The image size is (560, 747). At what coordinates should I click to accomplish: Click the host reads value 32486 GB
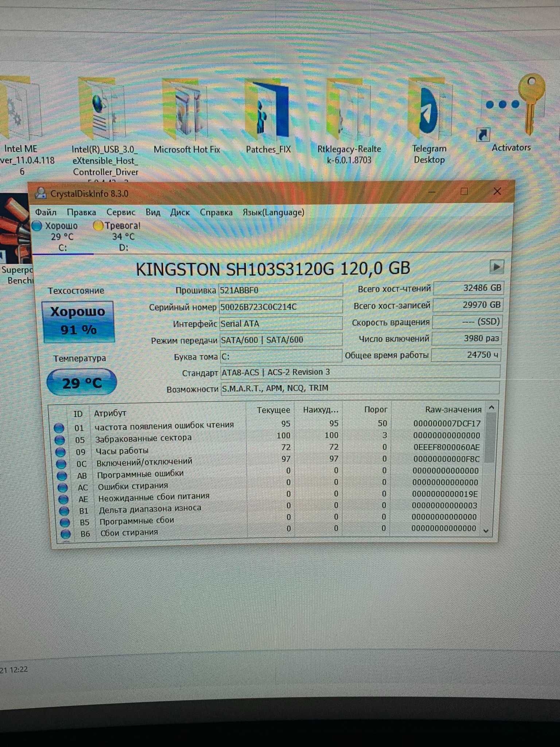[468, 288]
